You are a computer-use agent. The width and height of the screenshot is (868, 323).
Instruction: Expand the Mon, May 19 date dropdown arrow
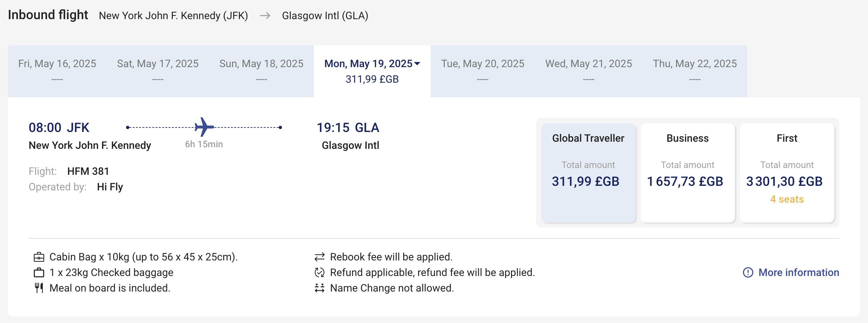coord(417,64)
